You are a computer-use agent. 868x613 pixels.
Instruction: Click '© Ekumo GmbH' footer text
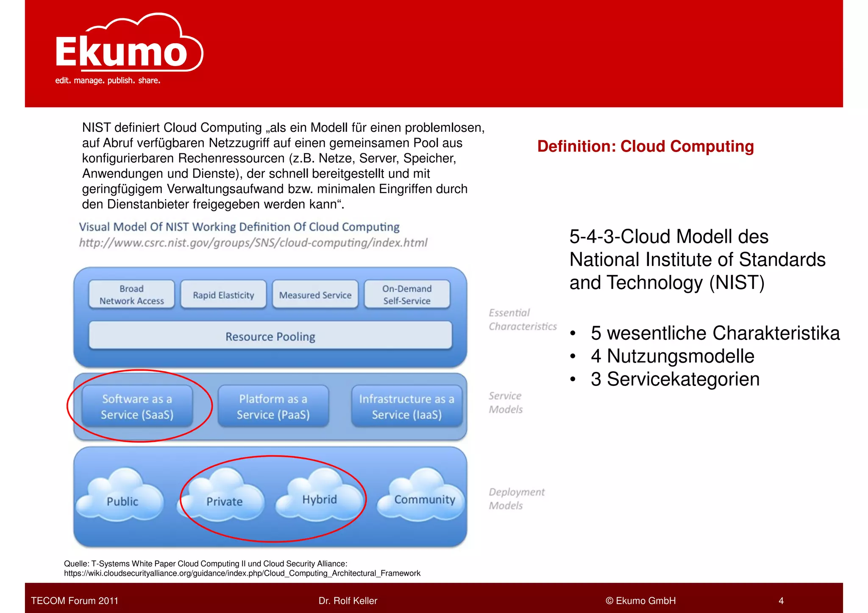(x=641, y=601)
